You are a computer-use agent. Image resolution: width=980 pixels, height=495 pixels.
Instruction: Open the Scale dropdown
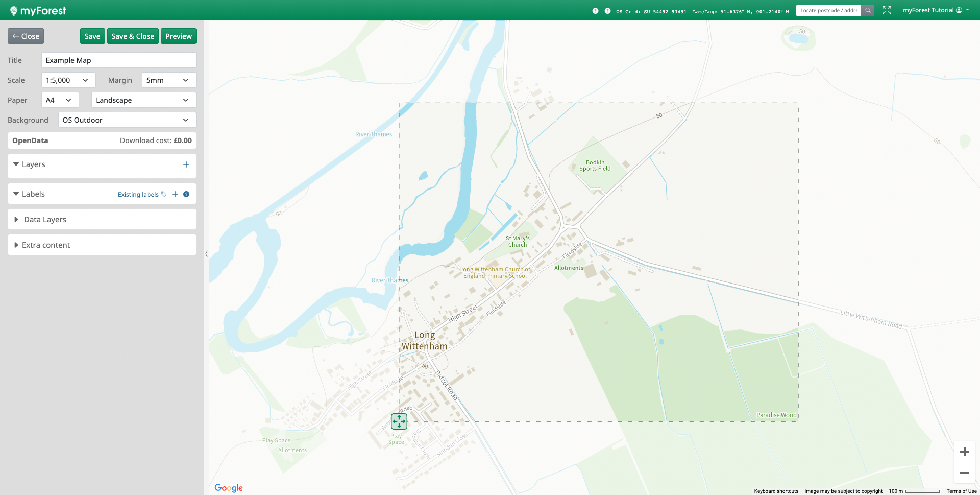tap(68, 80)
